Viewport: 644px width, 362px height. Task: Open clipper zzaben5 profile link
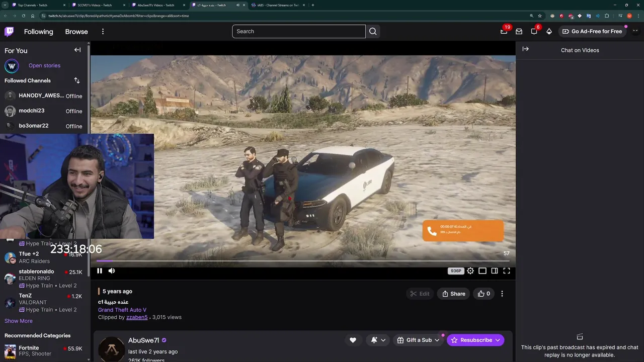coord(137,317)
